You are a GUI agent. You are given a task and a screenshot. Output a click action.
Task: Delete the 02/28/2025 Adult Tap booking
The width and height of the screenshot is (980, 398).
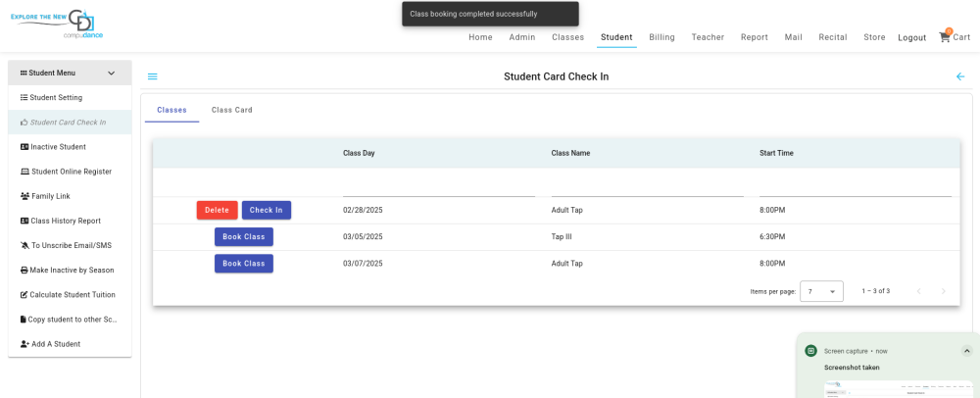click(x=217, y=210)
